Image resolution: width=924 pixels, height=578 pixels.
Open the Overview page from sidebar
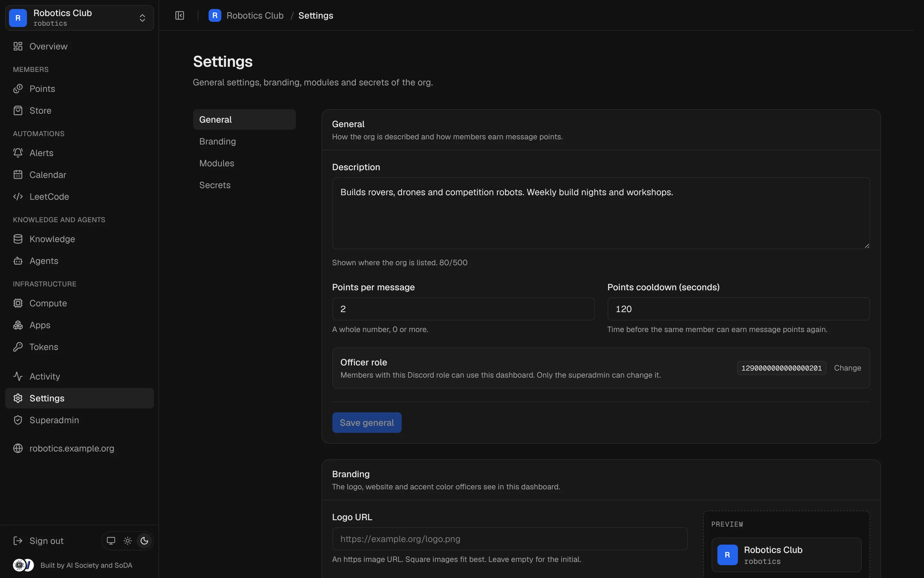click(x=80, y=46)
